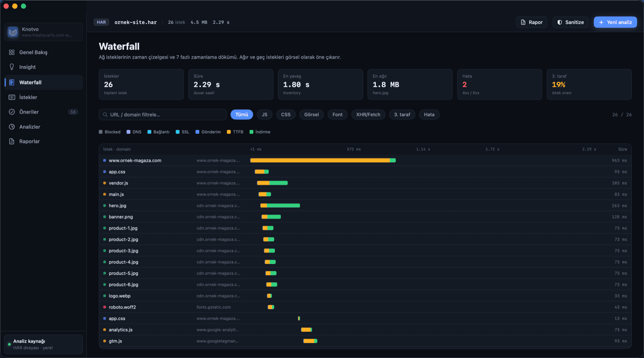The height and width of the screenshot is (358, 644).
Task: Open the Öneriler checkmark badge icon
Action: [x=12, y=112]
